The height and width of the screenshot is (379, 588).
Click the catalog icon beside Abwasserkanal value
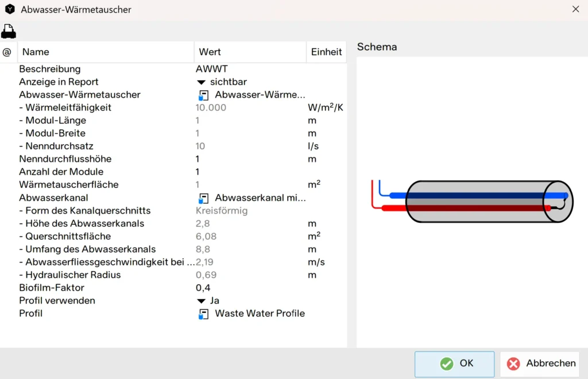(203, 198)
